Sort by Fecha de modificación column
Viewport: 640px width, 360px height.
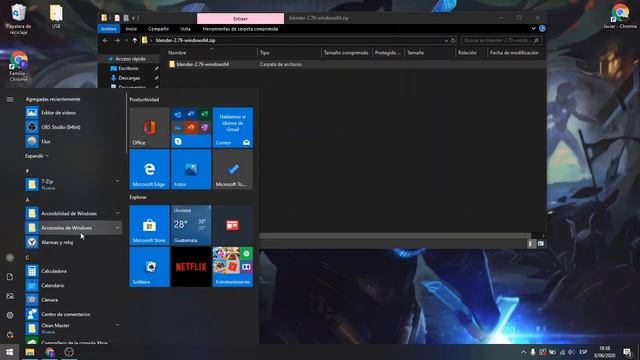[514, 53]
